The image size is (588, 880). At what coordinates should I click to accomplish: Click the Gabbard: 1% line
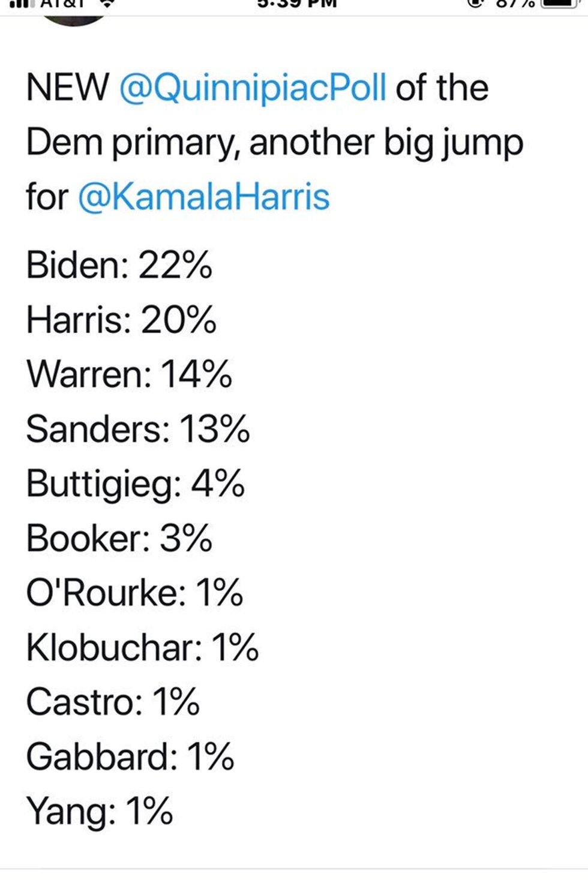point(130,756)
